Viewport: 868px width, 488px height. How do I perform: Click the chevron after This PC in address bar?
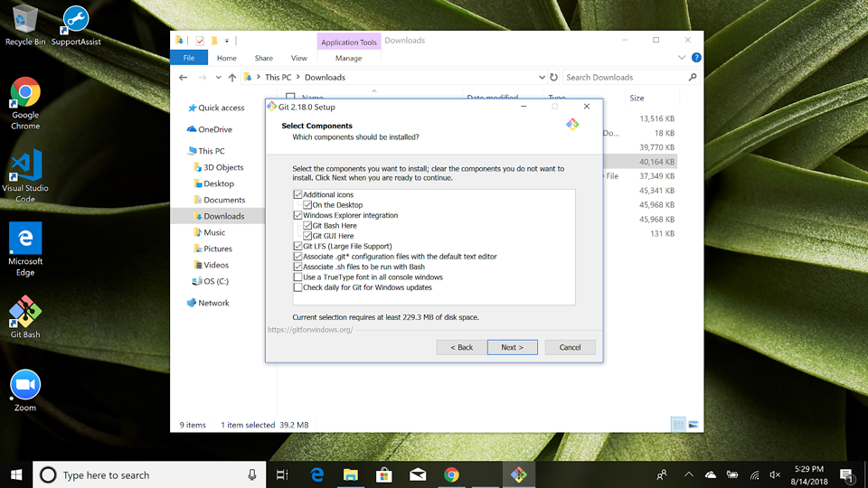pos(297,78)
